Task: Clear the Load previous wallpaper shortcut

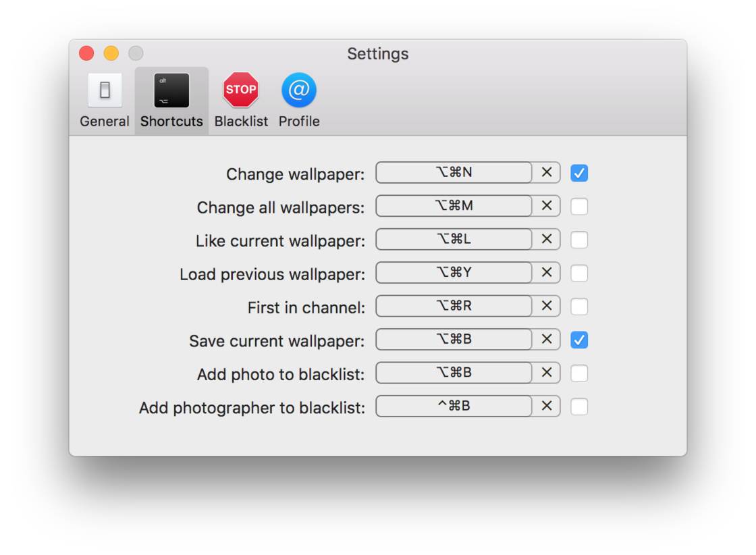Action: pyautogui.click(x=547, y=273)
